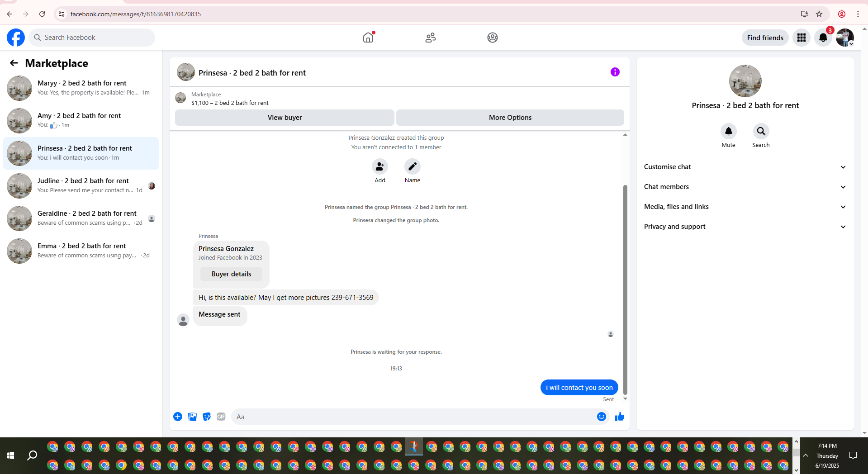Attach a file with photo icon
This screenshot has width=868, height=474.
coord(192,417)
